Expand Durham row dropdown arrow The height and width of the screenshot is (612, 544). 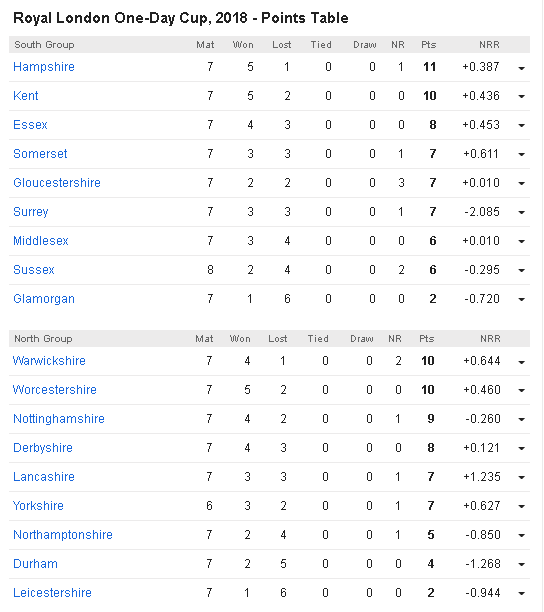point(521,565)
